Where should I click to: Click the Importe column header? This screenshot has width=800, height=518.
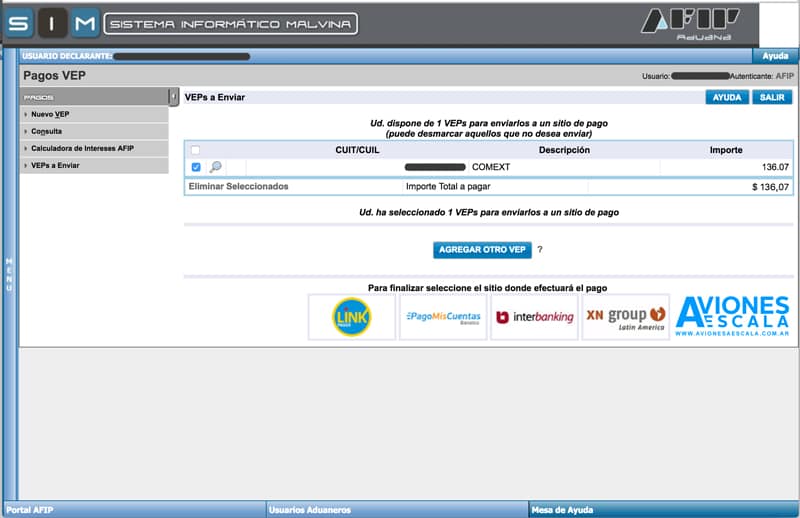(x=726, y=150)
